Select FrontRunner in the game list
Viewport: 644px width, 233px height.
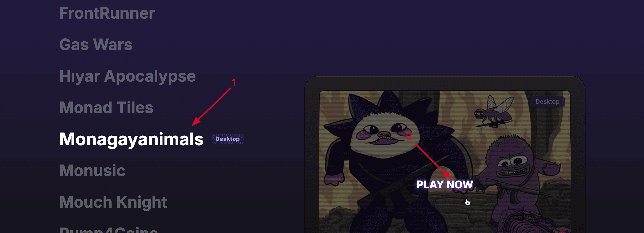[x=107, y=13]
